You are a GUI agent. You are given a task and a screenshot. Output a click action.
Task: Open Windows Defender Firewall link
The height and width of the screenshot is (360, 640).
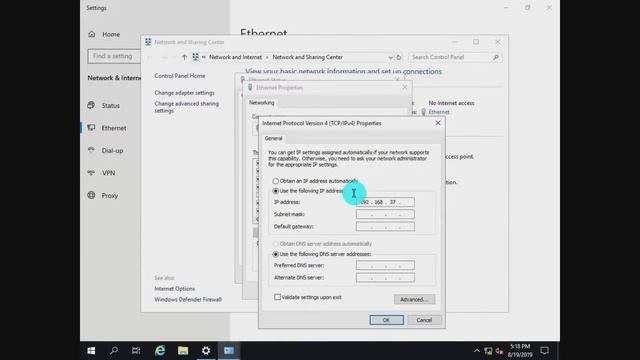[x=188, y=300]
